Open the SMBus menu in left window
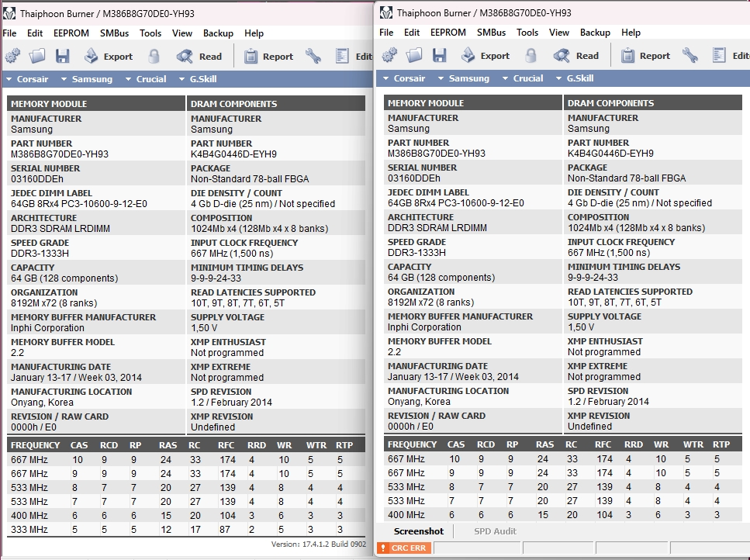The image size is (750, 560). click(114, 33)
